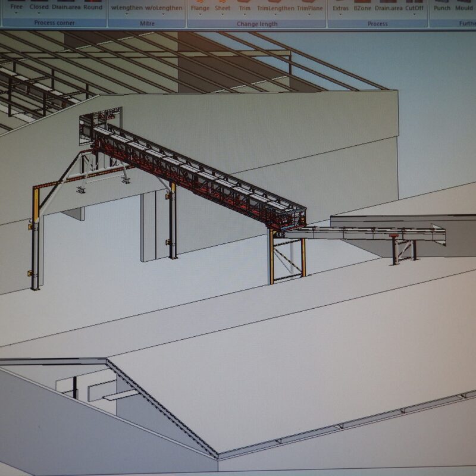This screenshot has height=476, width=476.
Task: Expand the w/oLengthen dropdown arrow
Action: click(x=163, y=14)
